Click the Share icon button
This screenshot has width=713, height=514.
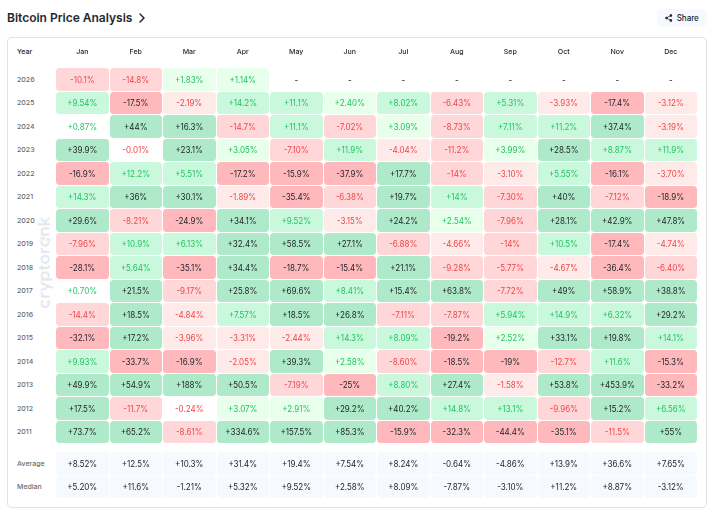(x=679, y=18)
